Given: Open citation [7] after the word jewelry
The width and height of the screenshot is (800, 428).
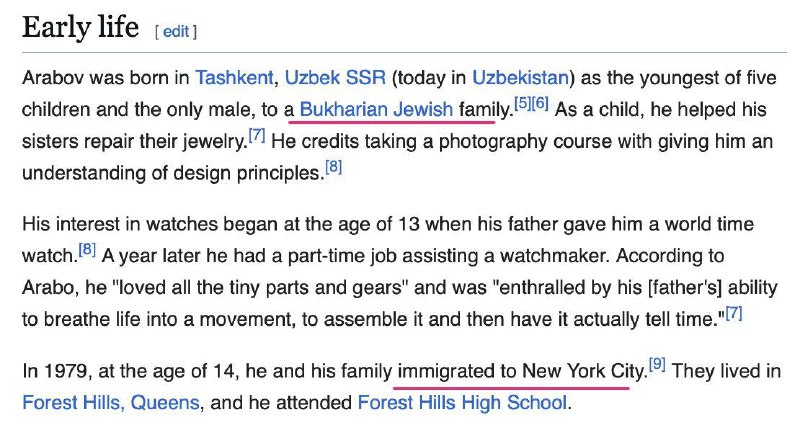Looking at the screenshot, I should (x=257, y=135).
